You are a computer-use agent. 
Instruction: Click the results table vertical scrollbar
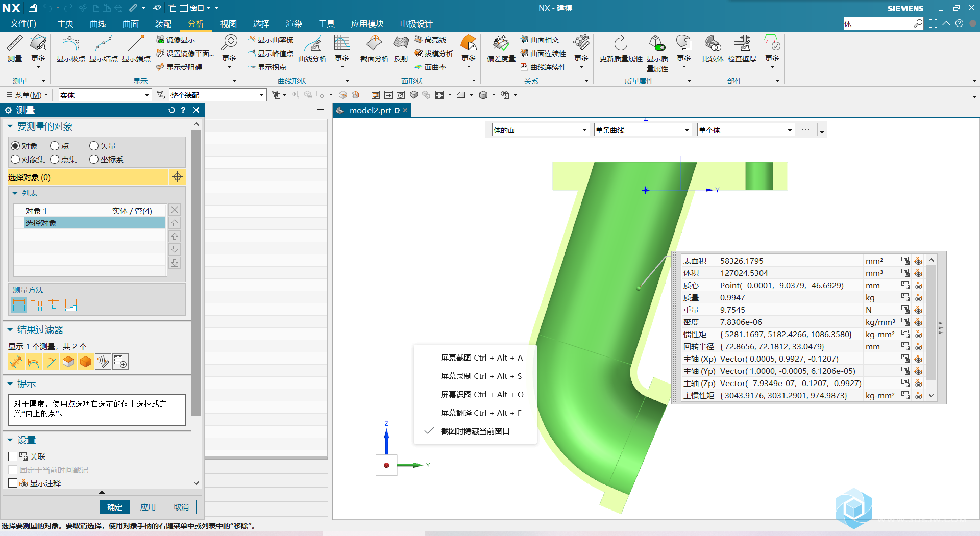point(931,322)
